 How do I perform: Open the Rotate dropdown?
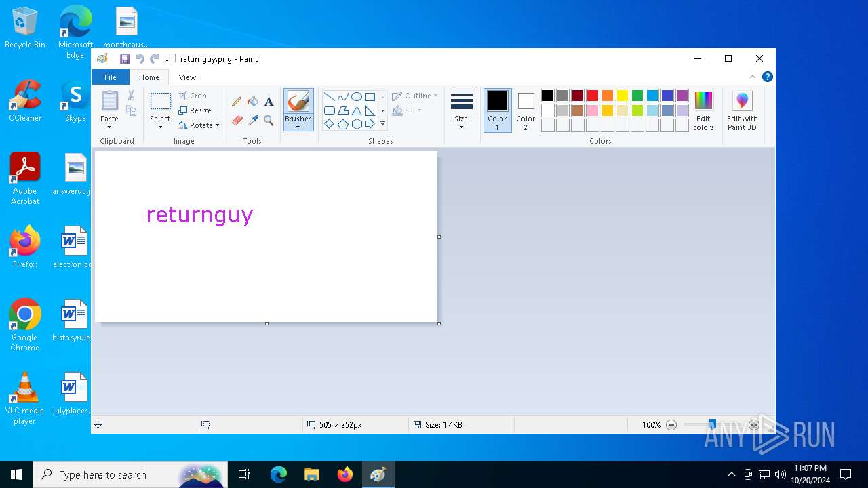pos(199,125)
